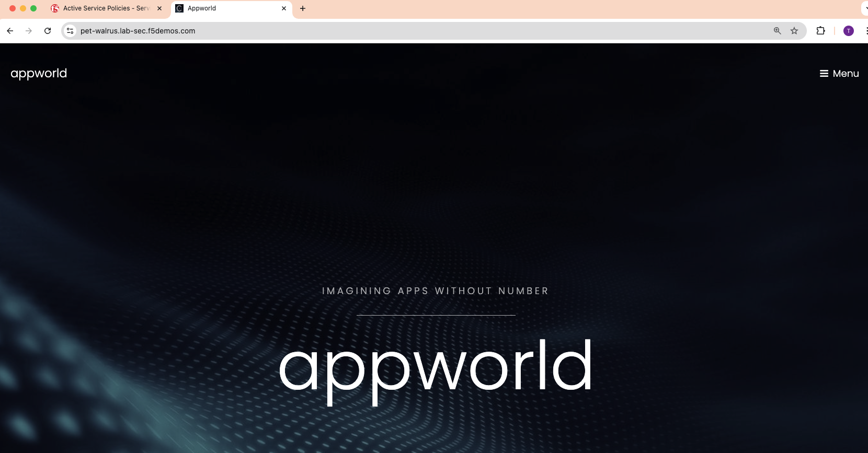868x453 pixels.
Task: Switch to the Active Service Policies tab
Action: tap(107, 8)
